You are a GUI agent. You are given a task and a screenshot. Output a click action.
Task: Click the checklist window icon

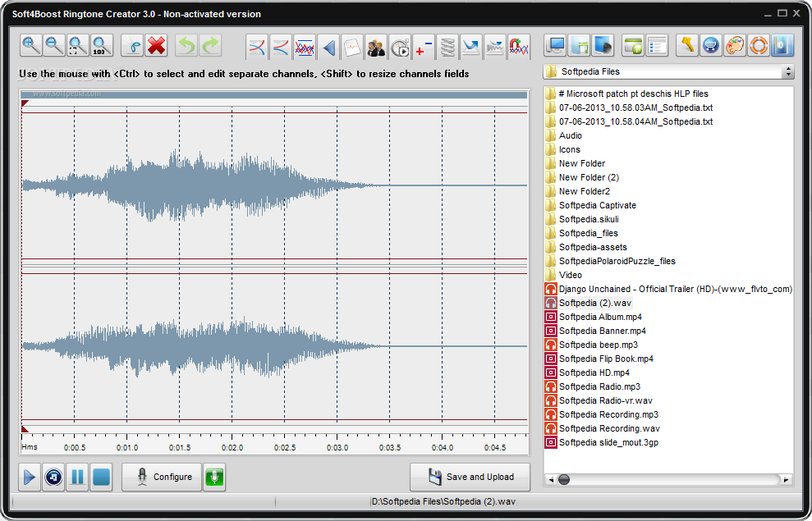657,45
